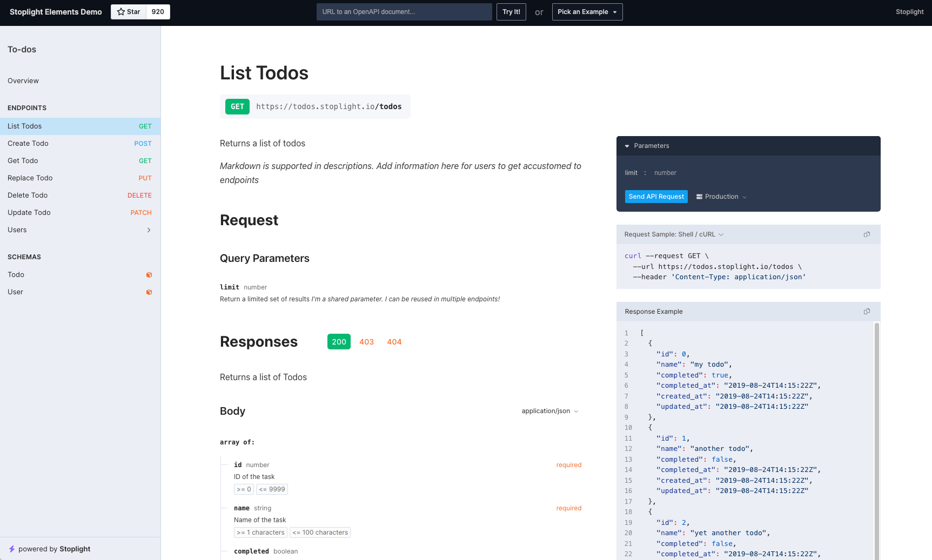The width and height of the screenshot is (932, 560).
Task: Open the Pick an Example dropdown
Action: pos(587,11)
